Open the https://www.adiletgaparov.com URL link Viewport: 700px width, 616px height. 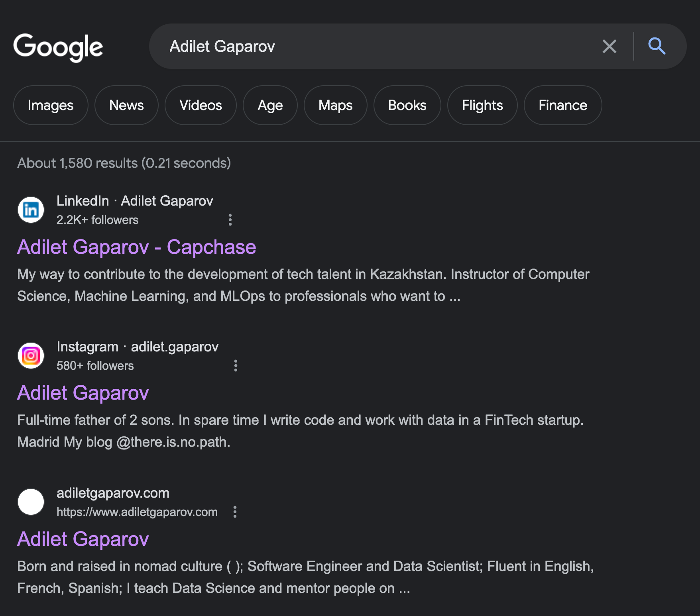pyautogui.click(x=137, y=512)
